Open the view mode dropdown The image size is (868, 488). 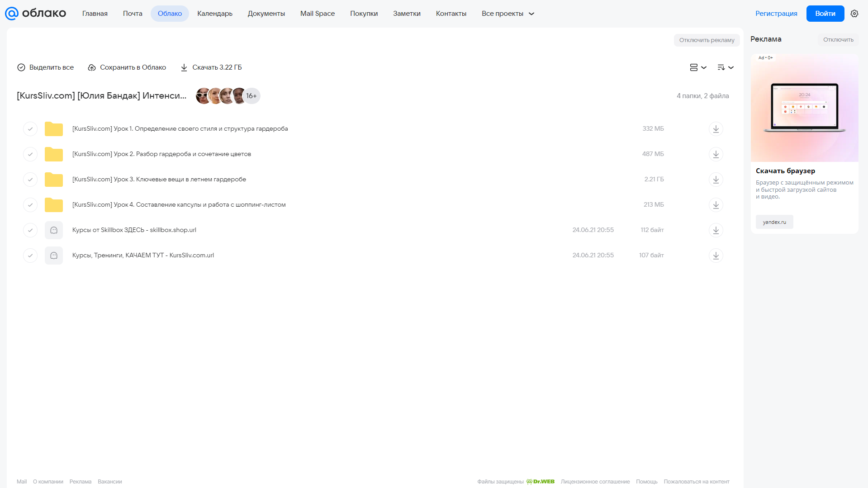[698, 67]
